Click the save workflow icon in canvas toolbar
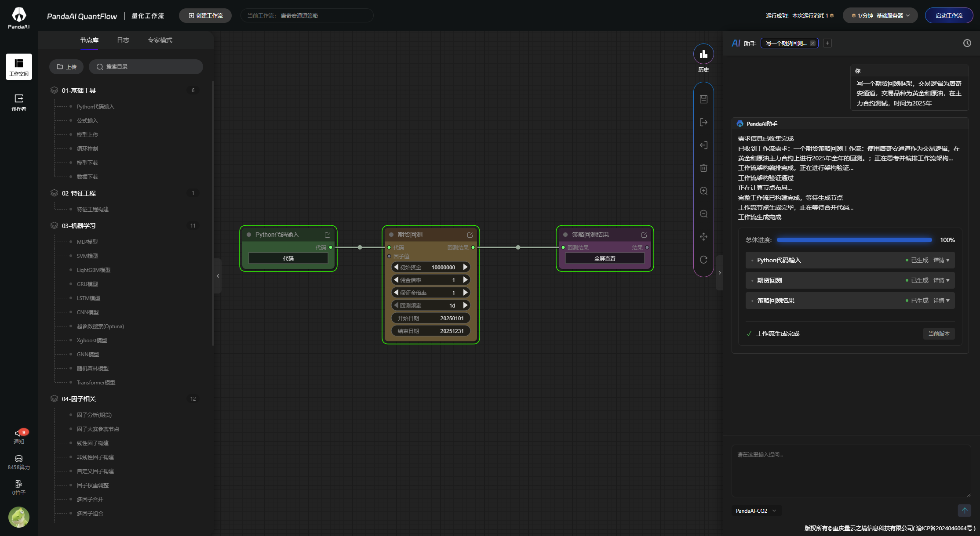The image size is (980, 536). (703, 99)
